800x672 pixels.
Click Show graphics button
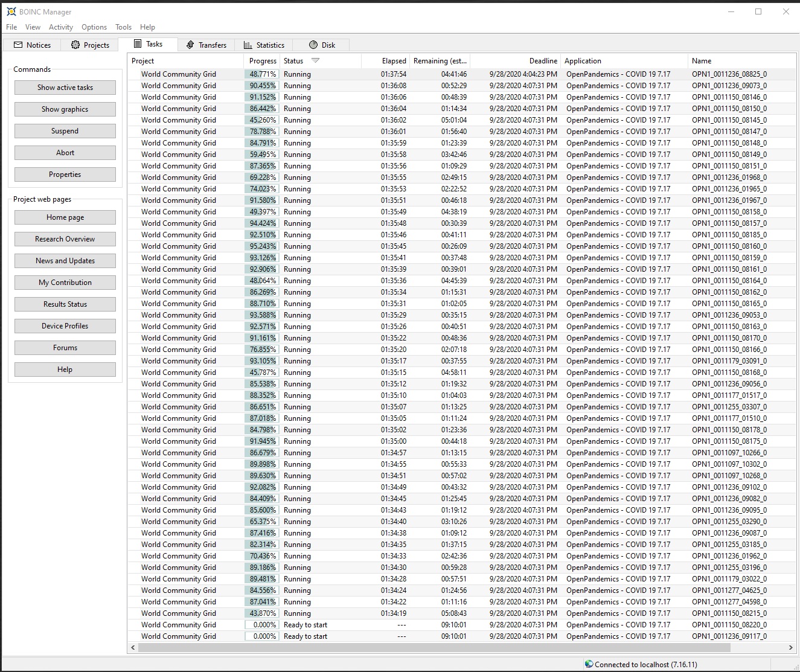(x=65, y=109)
